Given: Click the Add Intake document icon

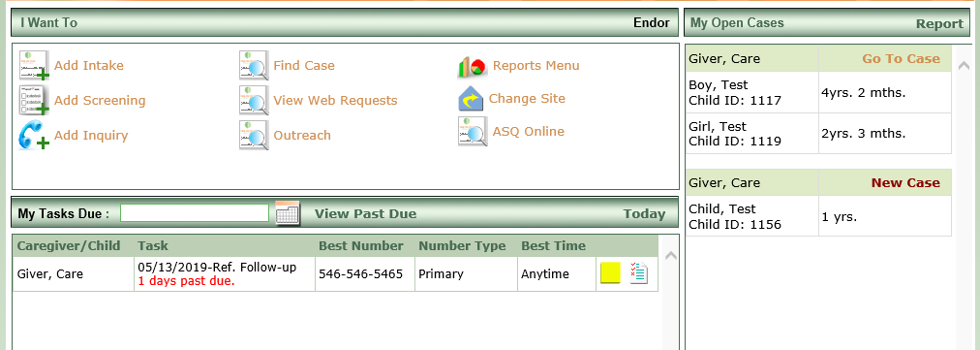Looking at the screenshot, I should coord(34,66).
